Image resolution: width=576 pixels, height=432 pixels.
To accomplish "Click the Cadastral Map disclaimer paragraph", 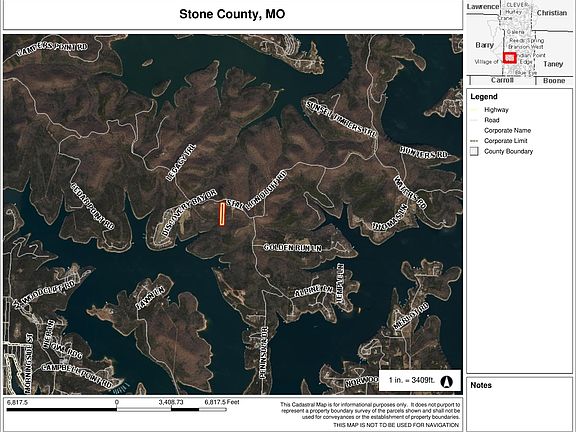I will (370, 411).
